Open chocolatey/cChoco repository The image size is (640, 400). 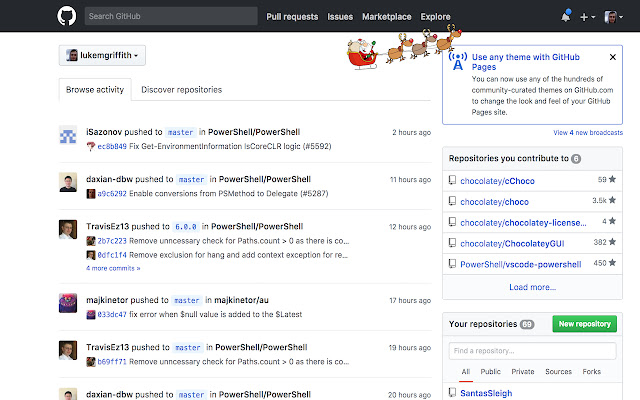[x=497, y=181]
